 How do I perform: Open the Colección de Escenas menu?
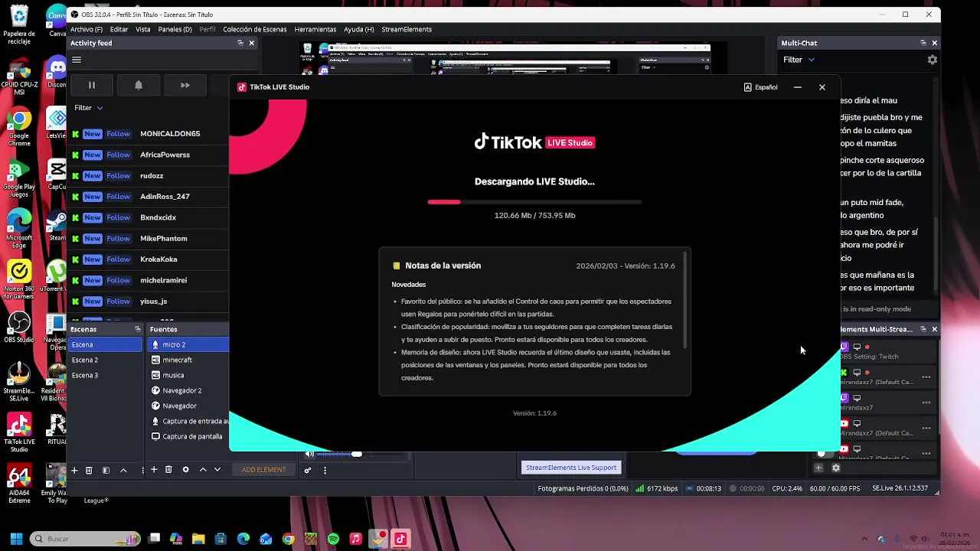click(255, 29)
